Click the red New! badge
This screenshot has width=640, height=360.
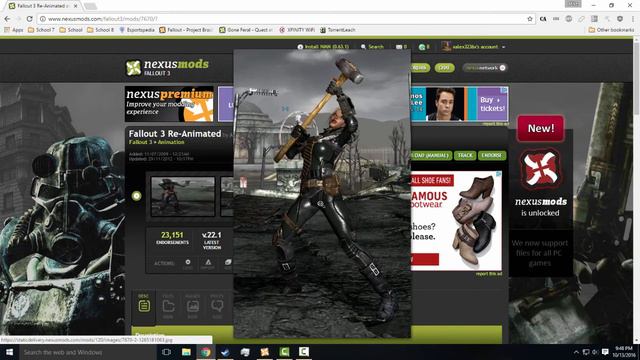[540, 129]
